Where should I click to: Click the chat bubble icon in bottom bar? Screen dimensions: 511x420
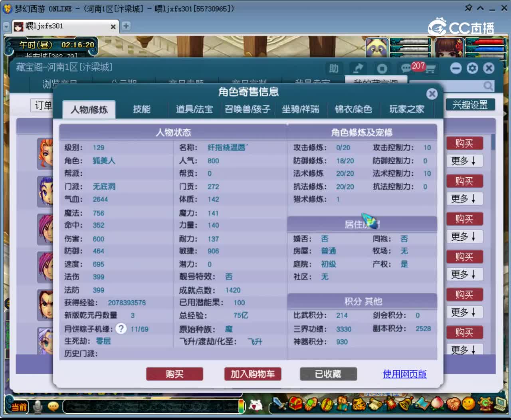coord(53,406)
